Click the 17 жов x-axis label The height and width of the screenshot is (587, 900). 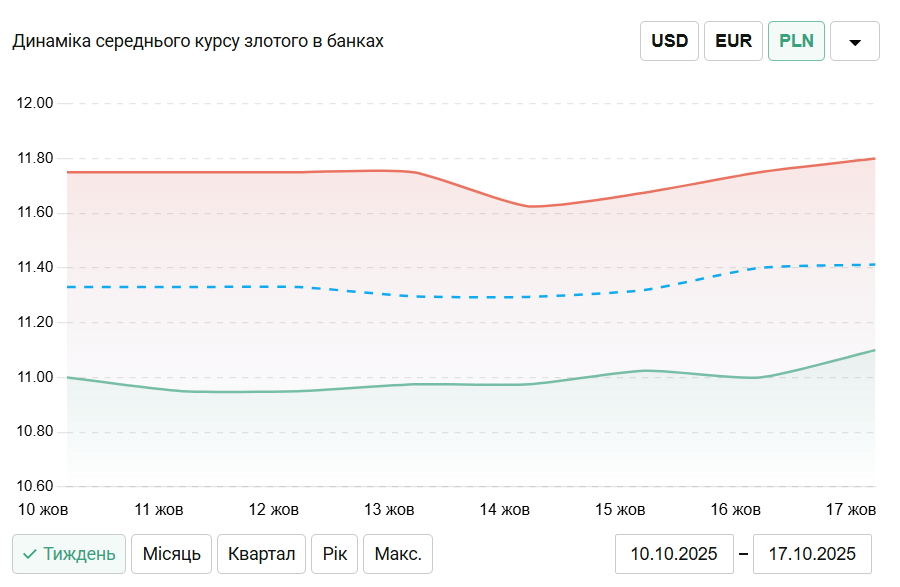pyautogui.click(x=850, y=509)
